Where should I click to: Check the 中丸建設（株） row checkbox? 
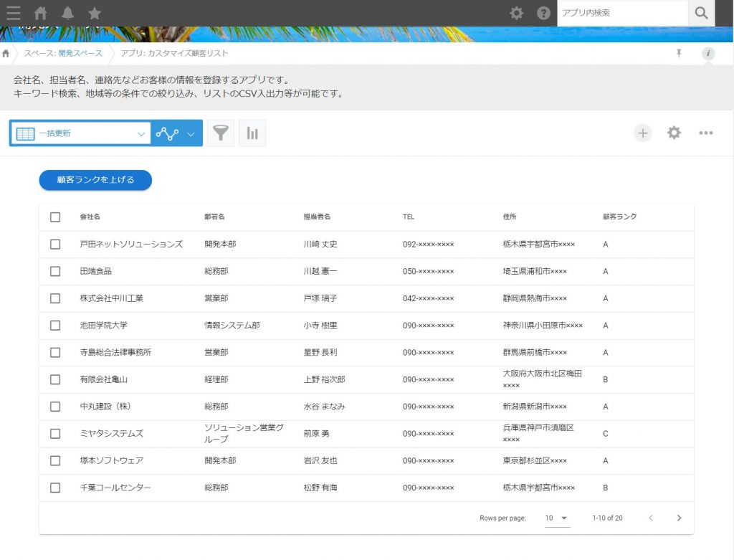[x=55, y=407]
